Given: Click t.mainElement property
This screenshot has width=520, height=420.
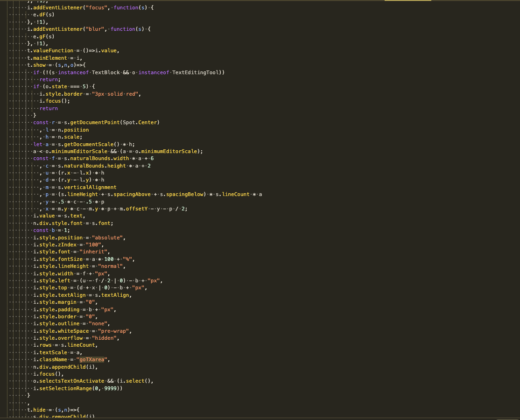Looking at the screenshot, I should point(47,58).
